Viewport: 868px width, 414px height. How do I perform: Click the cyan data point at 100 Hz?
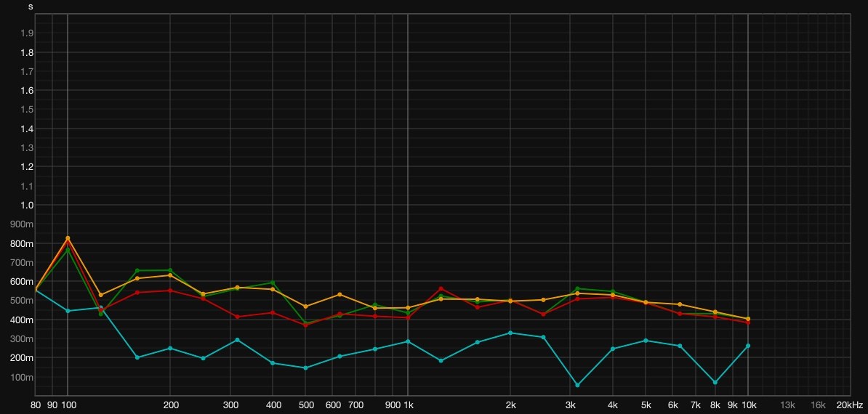[x=68, y=311]
